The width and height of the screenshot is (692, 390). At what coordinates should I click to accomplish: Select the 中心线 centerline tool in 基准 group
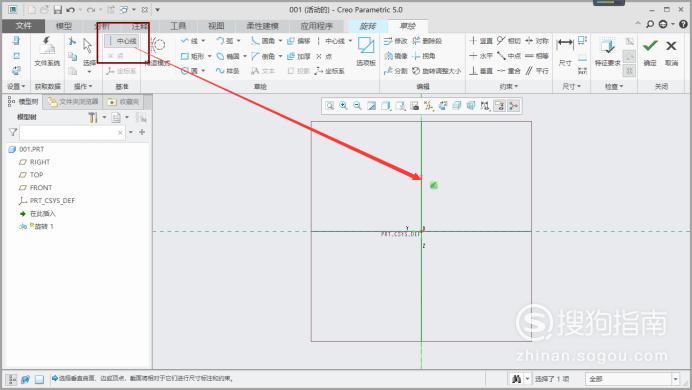coord(121,41)
